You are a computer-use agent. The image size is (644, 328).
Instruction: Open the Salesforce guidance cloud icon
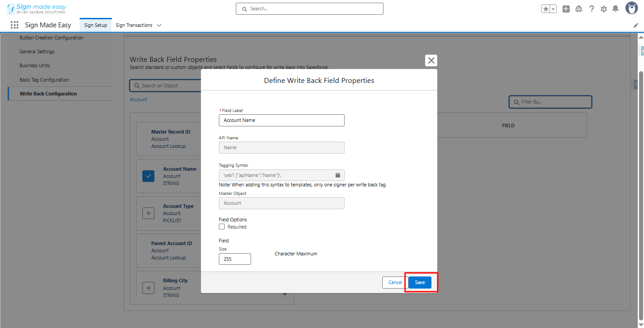(579, 9)
